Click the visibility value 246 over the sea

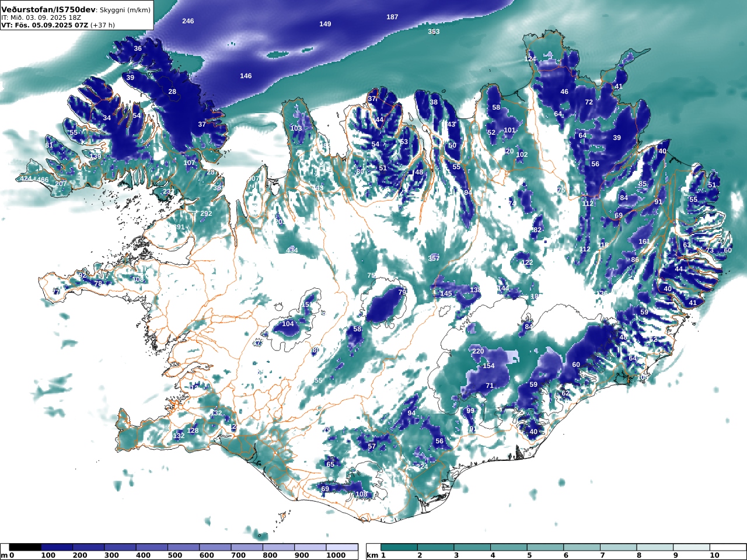188,21
